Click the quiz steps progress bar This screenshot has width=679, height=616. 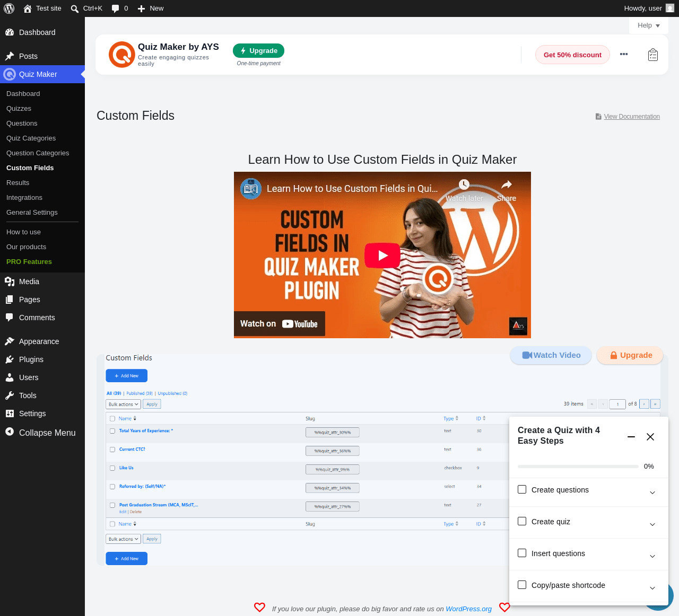point(578,467)
